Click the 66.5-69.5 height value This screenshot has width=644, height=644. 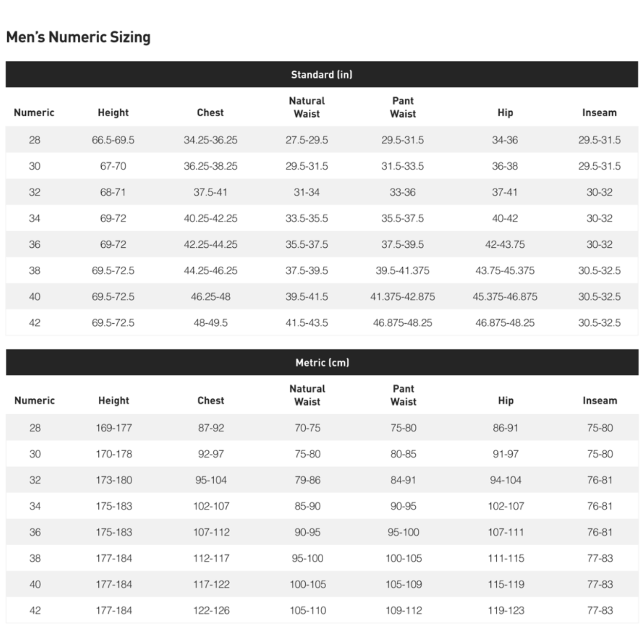113,140
